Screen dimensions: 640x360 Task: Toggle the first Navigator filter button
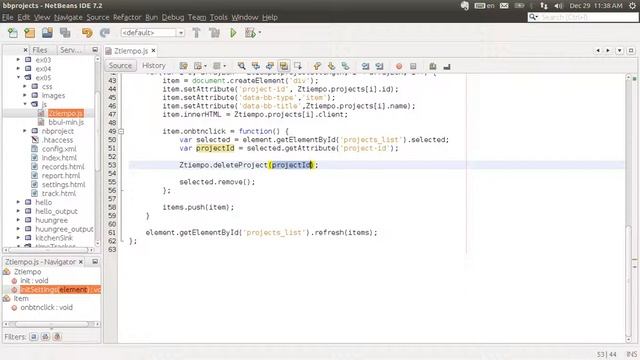[x=34, y=337]
